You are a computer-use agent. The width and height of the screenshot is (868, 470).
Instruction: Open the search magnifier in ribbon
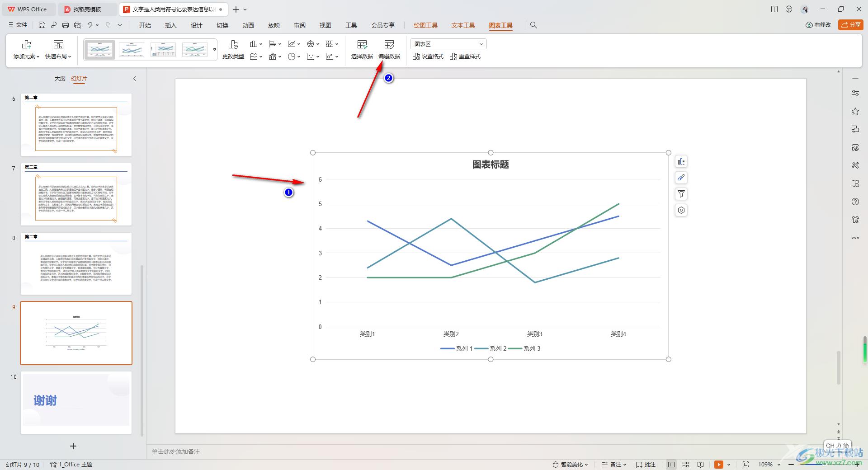click(x=533, y=25)
